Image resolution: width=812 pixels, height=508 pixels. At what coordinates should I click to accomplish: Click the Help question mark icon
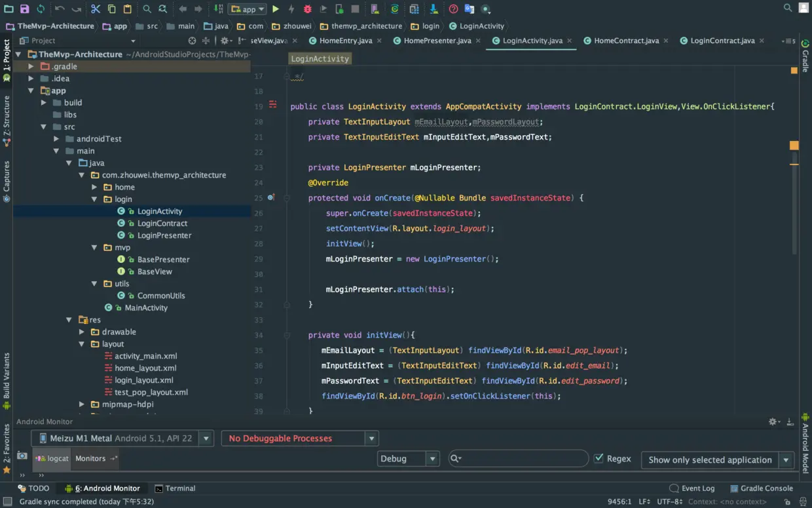click(453, 9)
